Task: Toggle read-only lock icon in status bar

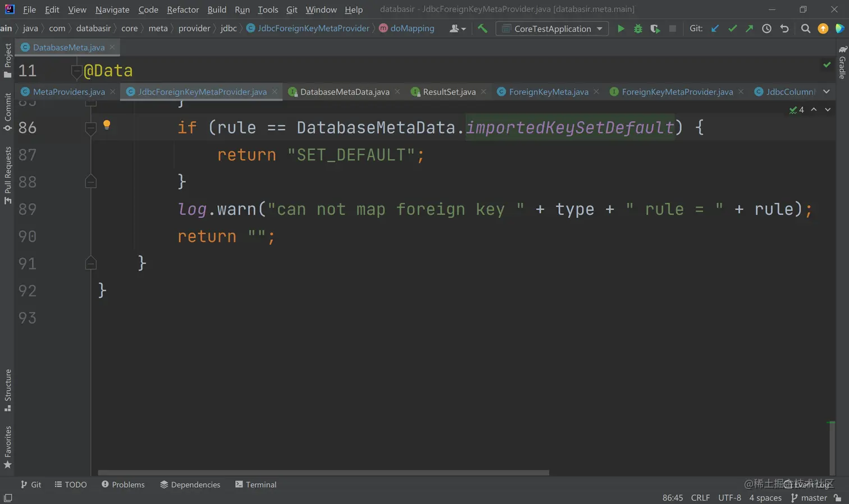Action: (x=838, y=498)
